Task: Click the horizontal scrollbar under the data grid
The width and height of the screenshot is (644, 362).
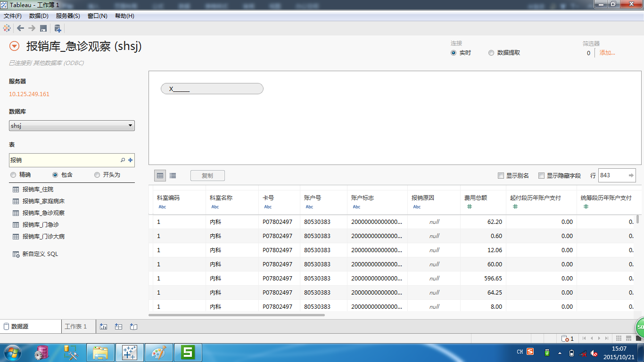Action: pos(237,315)
